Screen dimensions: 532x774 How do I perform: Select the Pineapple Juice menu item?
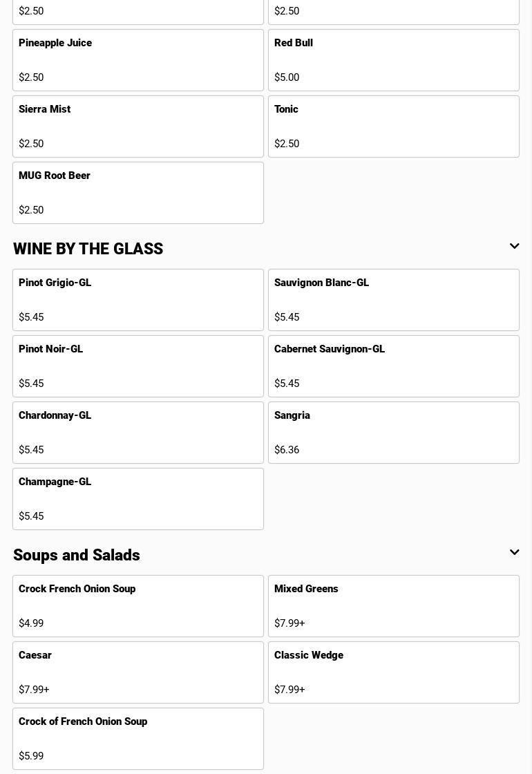(138, 60)
